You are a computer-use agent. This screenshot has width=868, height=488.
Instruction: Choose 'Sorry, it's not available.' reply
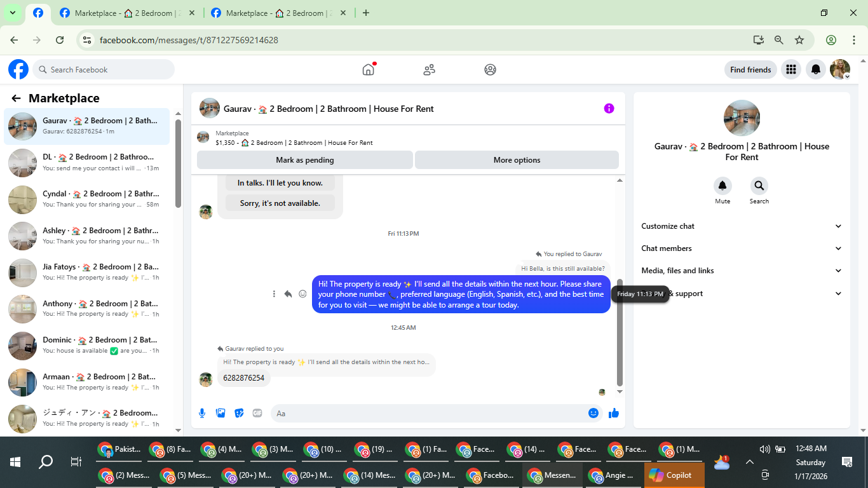click(280, 203)
